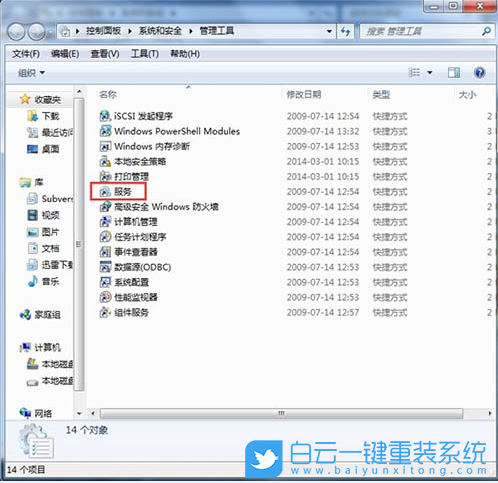Select the 打印管理 icon

tap(105, 176)
